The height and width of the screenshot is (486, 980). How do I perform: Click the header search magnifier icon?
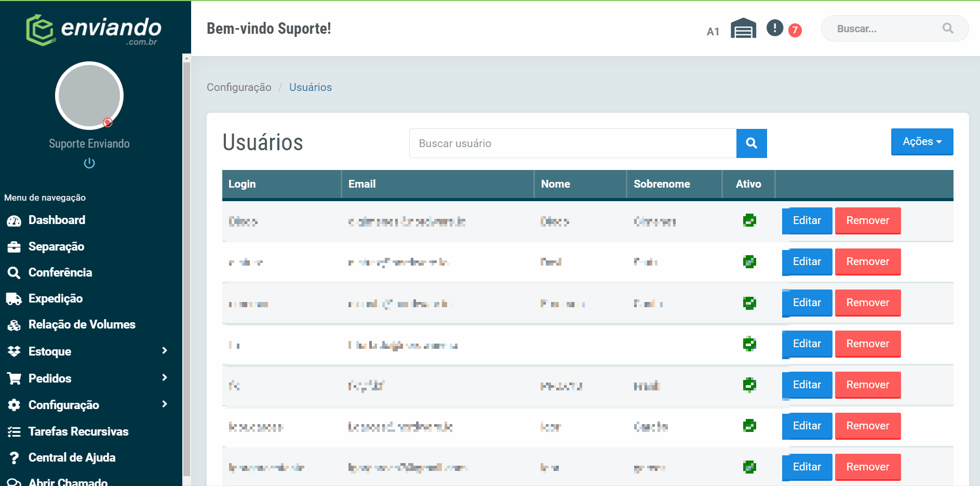pyautogui.click(x=948, y=29)
